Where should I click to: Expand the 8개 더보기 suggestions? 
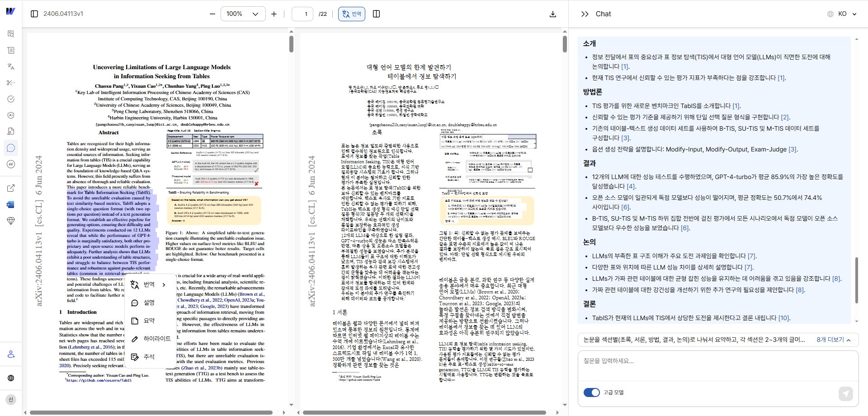click(x=830, y=340)
